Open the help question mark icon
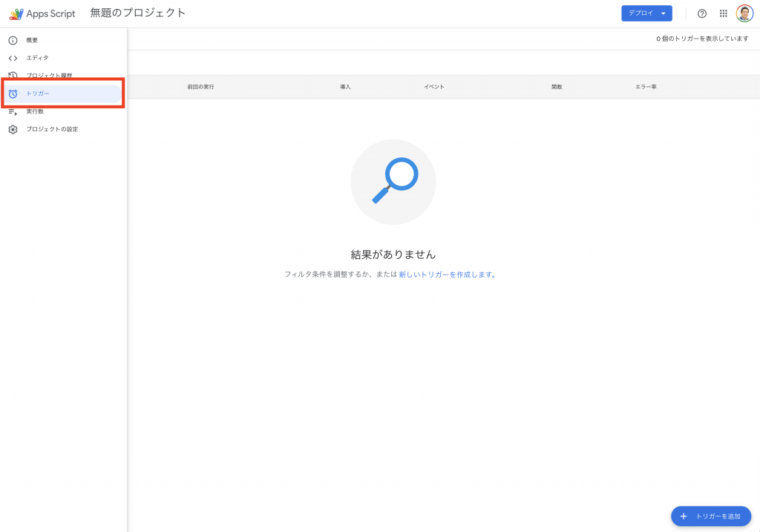 pos(702,13)
